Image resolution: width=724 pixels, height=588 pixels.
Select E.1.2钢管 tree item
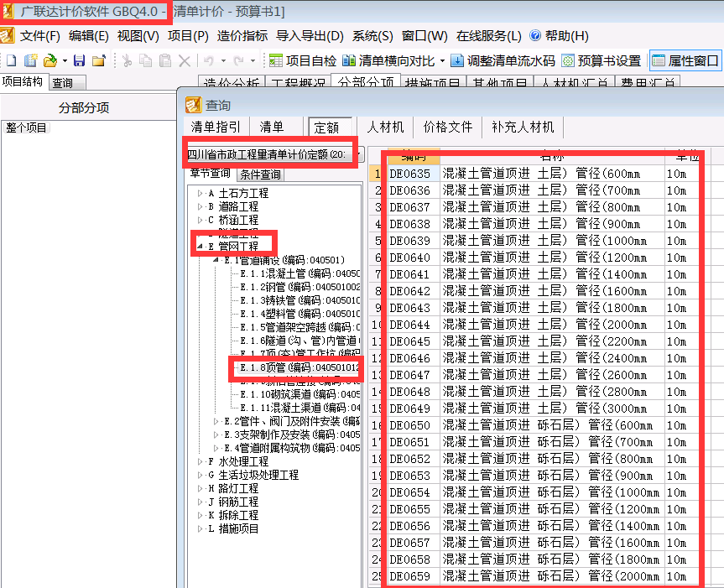coord(300,287)
